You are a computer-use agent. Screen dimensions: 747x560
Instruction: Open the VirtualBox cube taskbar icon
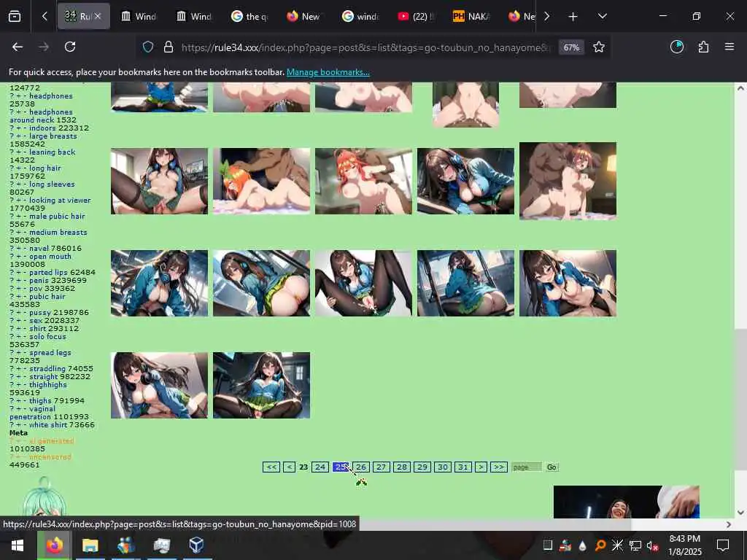pos(196,545)
